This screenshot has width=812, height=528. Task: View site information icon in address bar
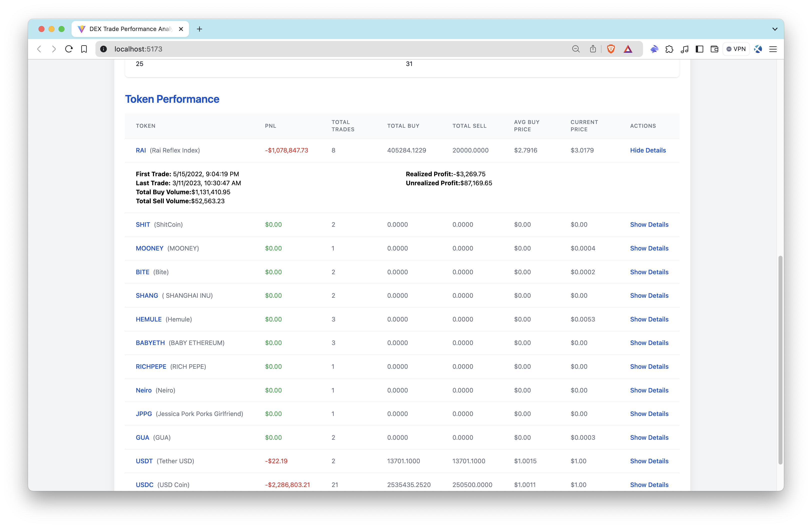pyautogui.click(x=104, y=49)
